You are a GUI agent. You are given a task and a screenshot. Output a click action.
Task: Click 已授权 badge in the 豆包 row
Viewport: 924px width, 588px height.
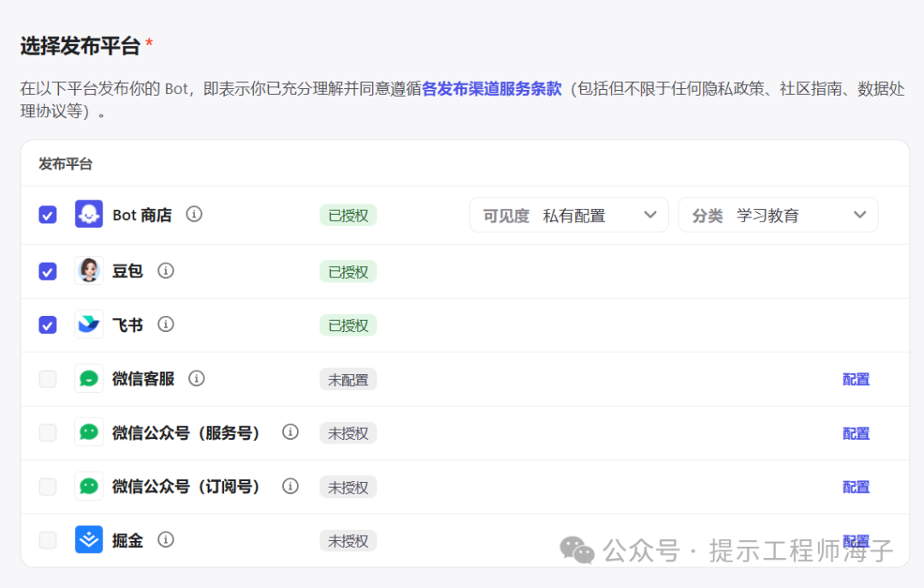(x=348, y=272)
